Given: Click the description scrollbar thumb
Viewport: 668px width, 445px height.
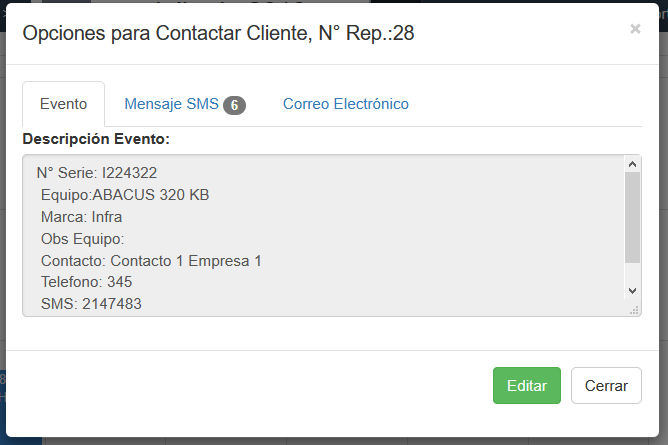Looking at the screenshot, I should tap(631, 215).
